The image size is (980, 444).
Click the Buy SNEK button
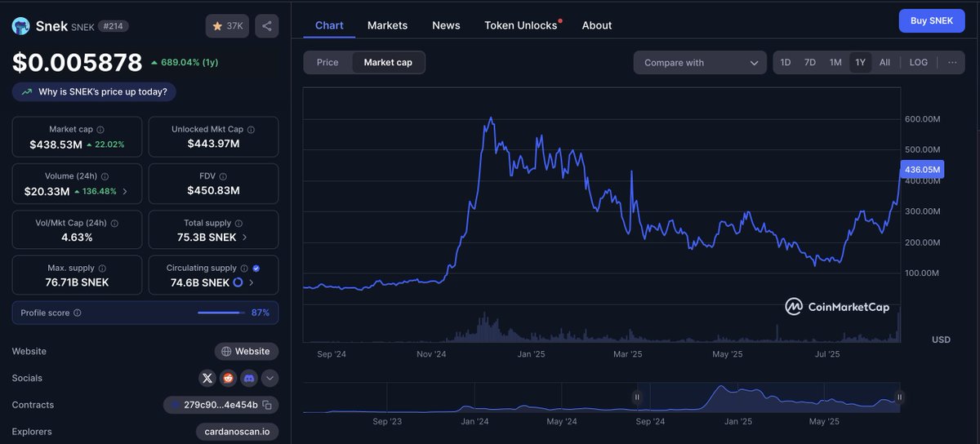point(932,21)
